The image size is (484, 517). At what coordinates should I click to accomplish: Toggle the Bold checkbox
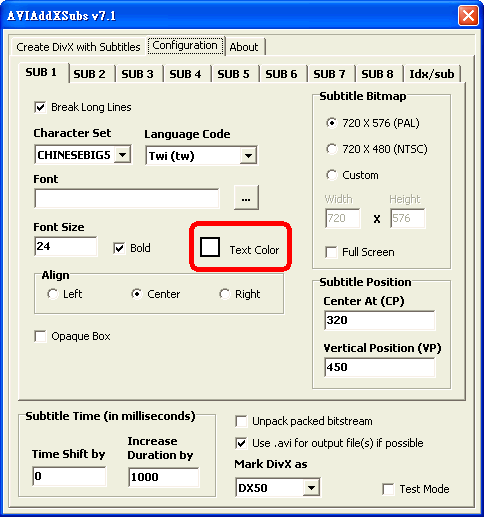[x=119, y=248]
